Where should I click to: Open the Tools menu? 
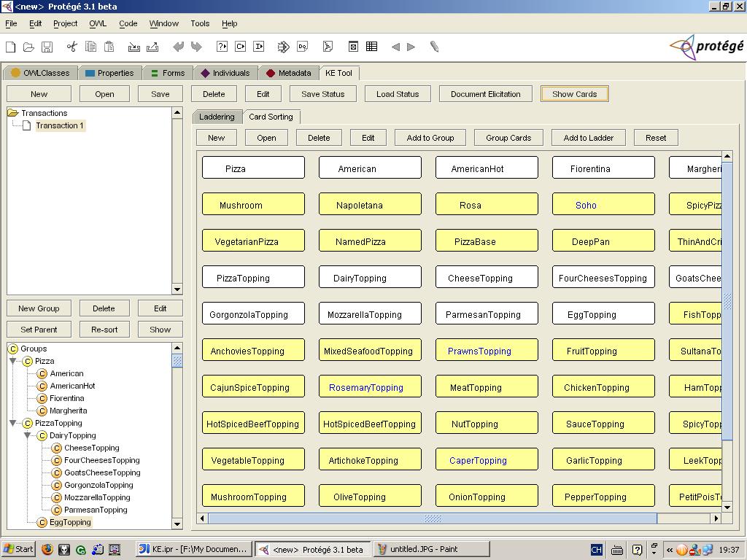point(200,23)
